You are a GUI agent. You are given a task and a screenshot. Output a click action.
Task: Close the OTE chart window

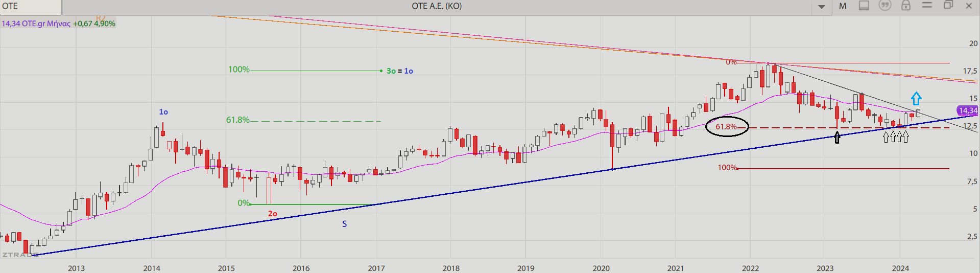point(969,6)
